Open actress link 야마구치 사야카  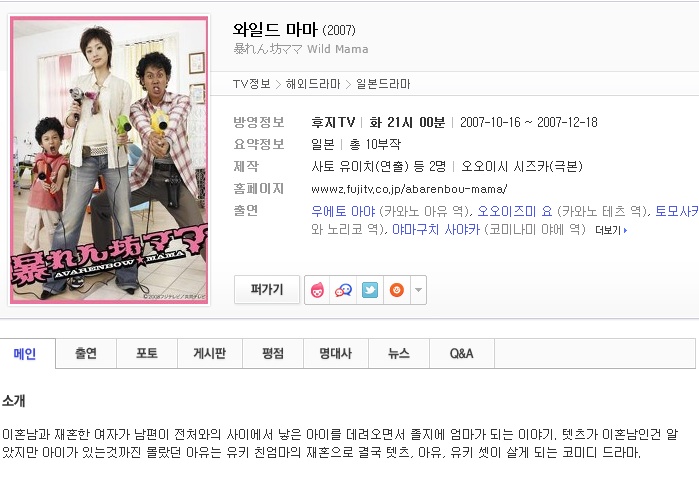(436, 230)
